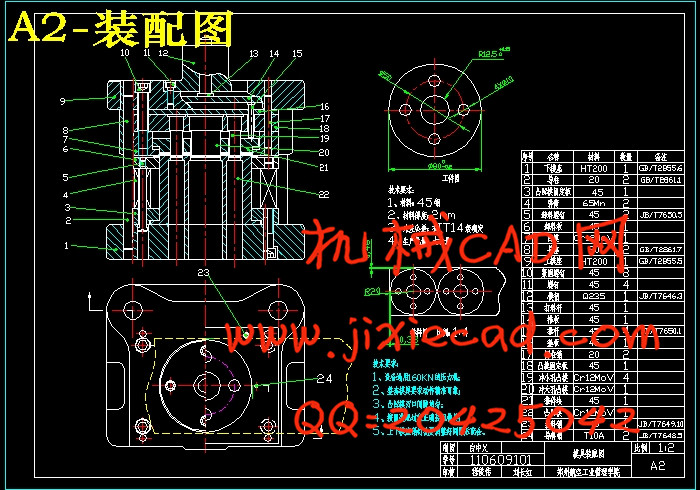
Task: Click callout number 24 in plan view
Action: [324, 378]
